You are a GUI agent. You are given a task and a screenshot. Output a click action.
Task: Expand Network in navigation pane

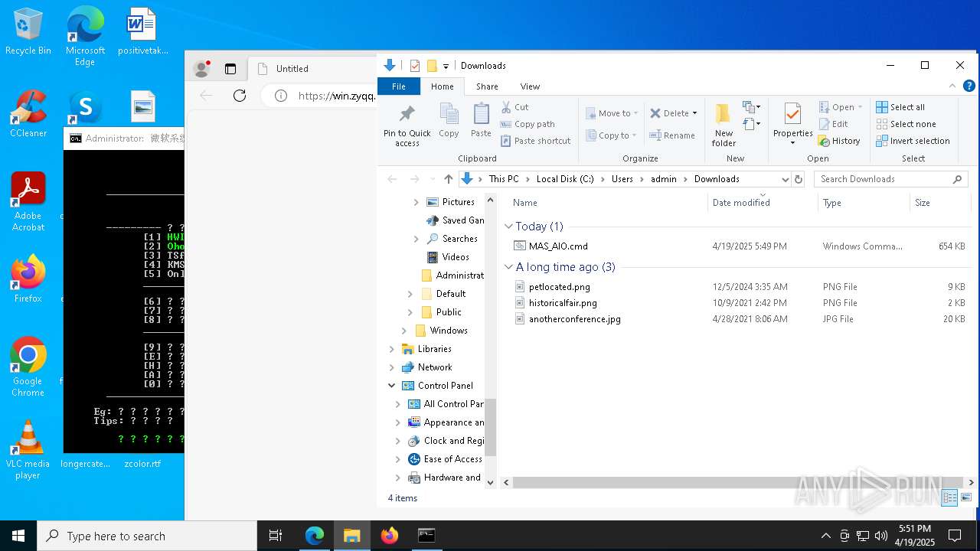tap(392, 367)
